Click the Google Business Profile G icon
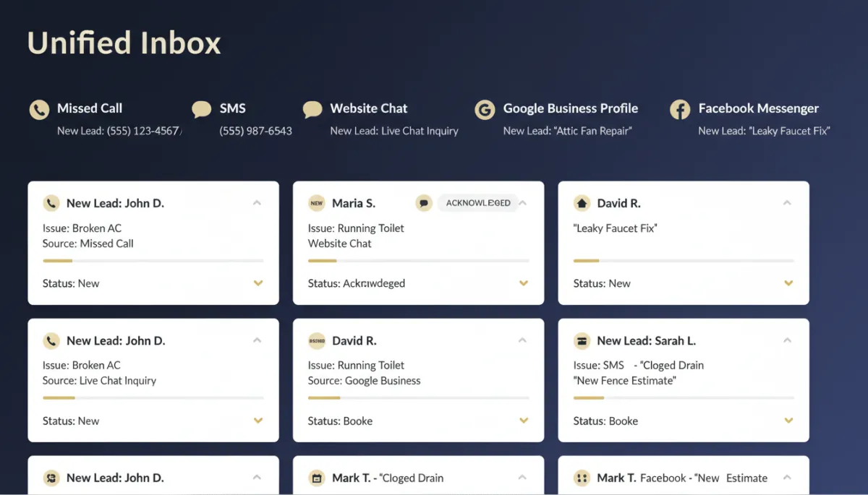Viewport: 868px width, 495px height. tap(485, 110)
